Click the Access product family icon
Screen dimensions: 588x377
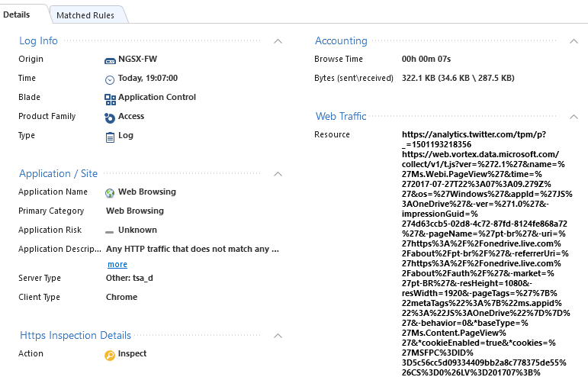[x=110, y=118]
